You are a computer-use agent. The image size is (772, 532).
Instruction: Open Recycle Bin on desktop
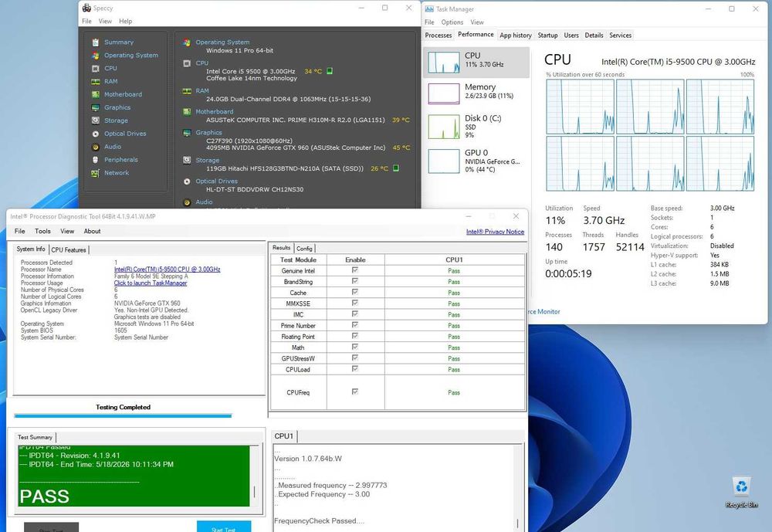[x=741, y=492]
